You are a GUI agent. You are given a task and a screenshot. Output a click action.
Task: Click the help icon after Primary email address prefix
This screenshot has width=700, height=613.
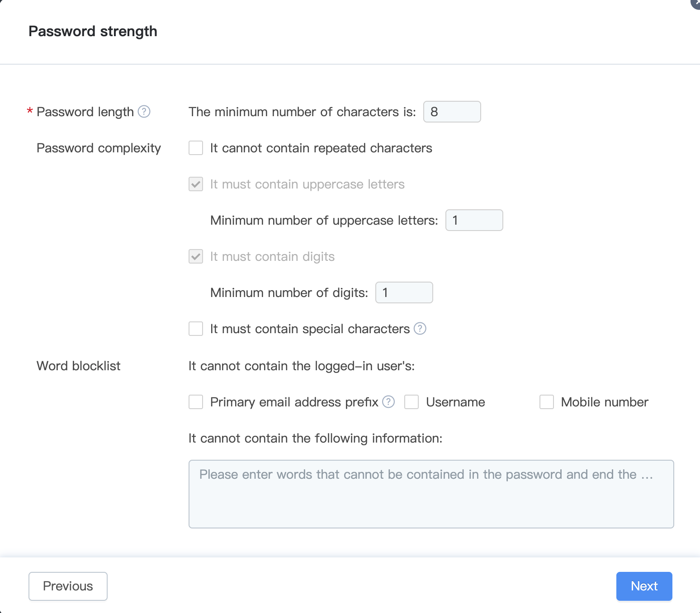pos(388,401)
